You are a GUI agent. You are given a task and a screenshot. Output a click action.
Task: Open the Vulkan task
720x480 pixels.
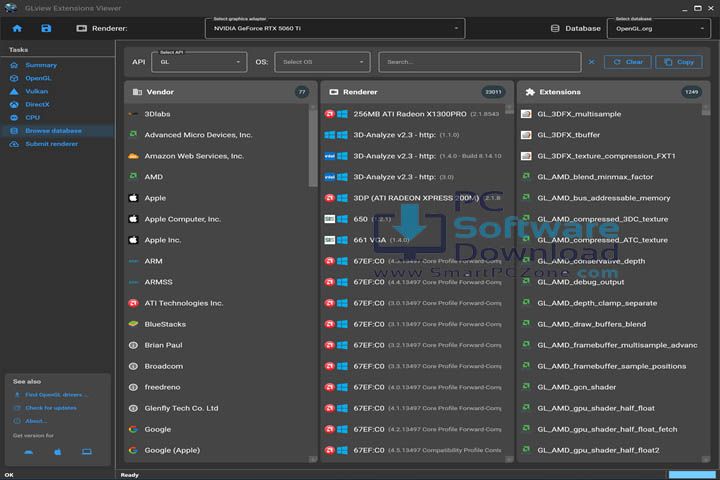[x=36, y=91]
